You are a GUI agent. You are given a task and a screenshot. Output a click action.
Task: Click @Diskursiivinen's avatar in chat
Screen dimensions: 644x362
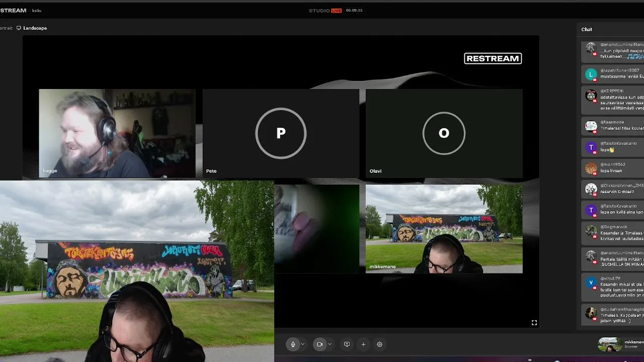coord(591,189)
